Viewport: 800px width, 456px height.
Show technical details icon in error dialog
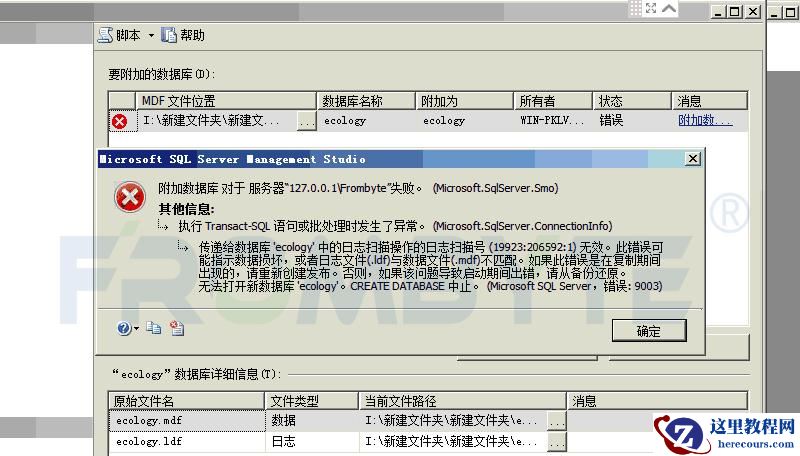[177, 328]
